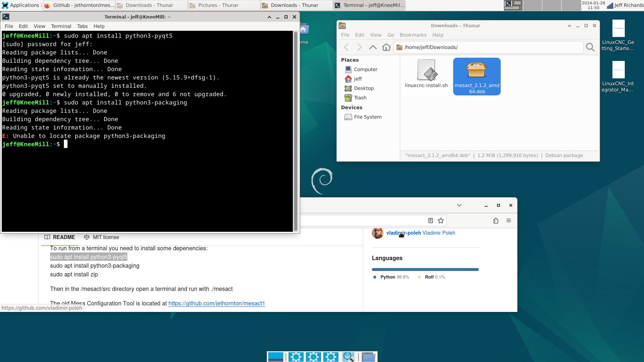Image resolution: width=644 pixels, height=362 pixels.
Task: Open Thunar Edit menu
Action: (x=360, y=35)
